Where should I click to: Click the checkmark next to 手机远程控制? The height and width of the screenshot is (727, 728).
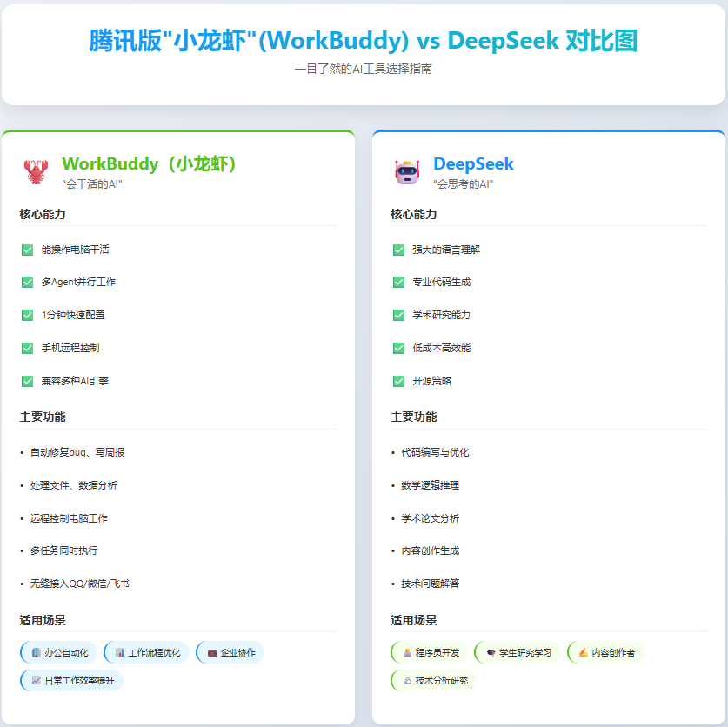(27, 348)
